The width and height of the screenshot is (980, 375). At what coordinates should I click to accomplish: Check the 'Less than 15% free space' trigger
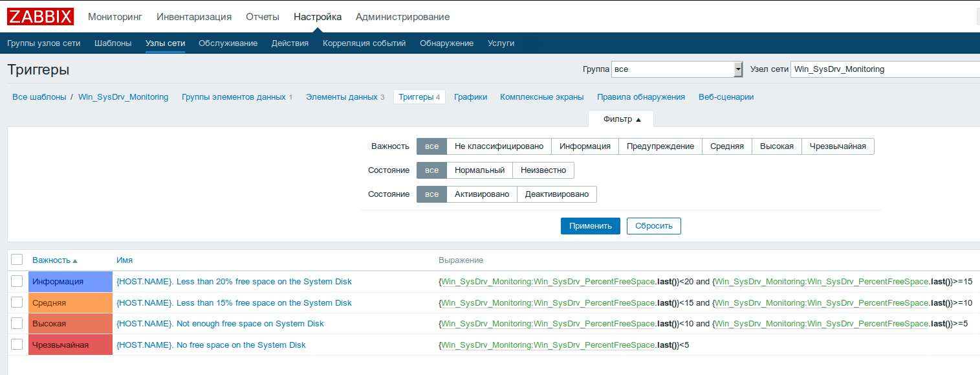pos(17,302)
